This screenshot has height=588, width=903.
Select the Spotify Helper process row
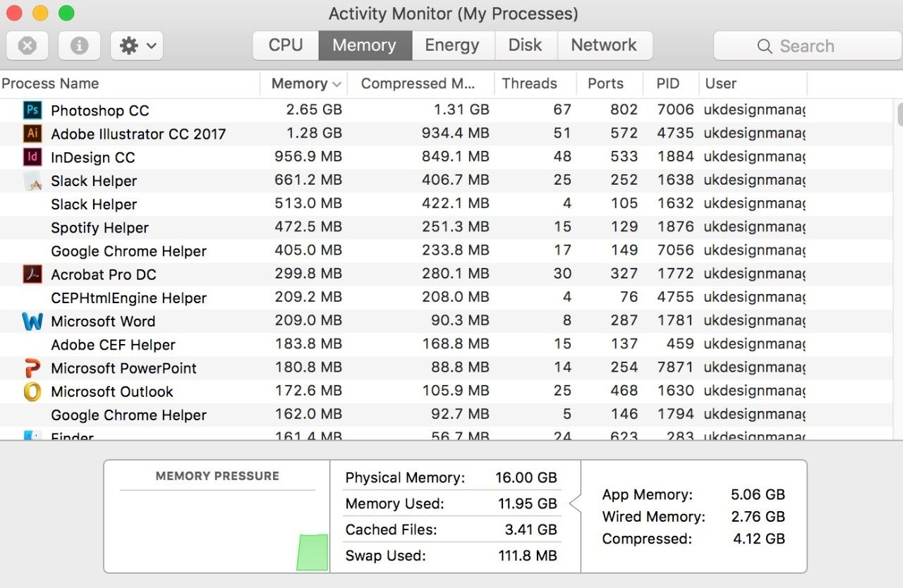tap(212, 227)
